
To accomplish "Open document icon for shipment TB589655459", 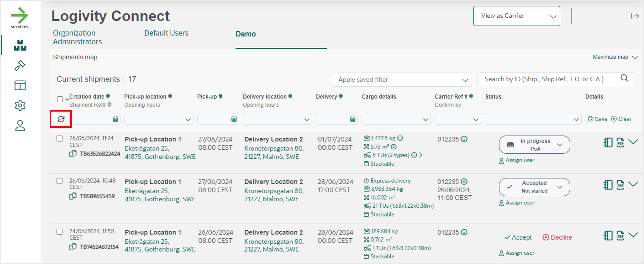I will (x=608, y=185).
